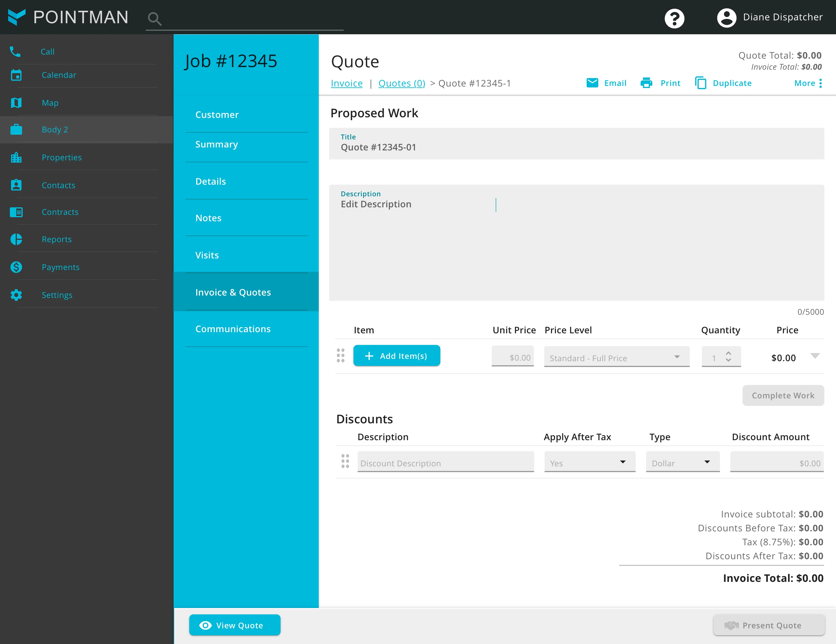The height and width of the screenshot is (644, 836).
Task: Open the Calendar sidebar icon
Action: tap(16, 75)
